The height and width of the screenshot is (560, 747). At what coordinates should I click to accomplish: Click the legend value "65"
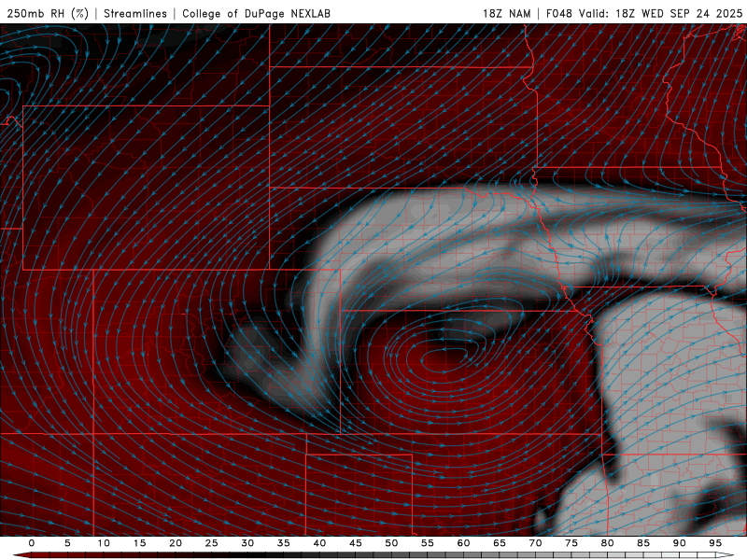point(500,543)
